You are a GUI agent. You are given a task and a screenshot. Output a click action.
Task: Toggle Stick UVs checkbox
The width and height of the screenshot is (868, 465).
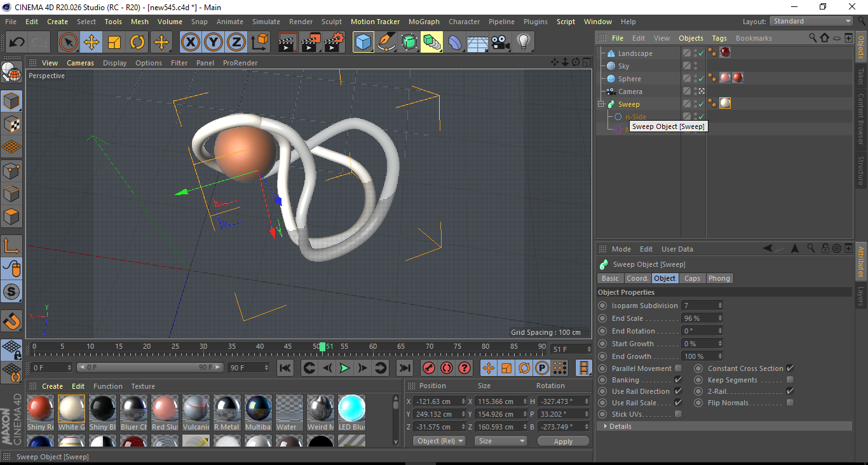pyautogui.click(x=678, y=414)
